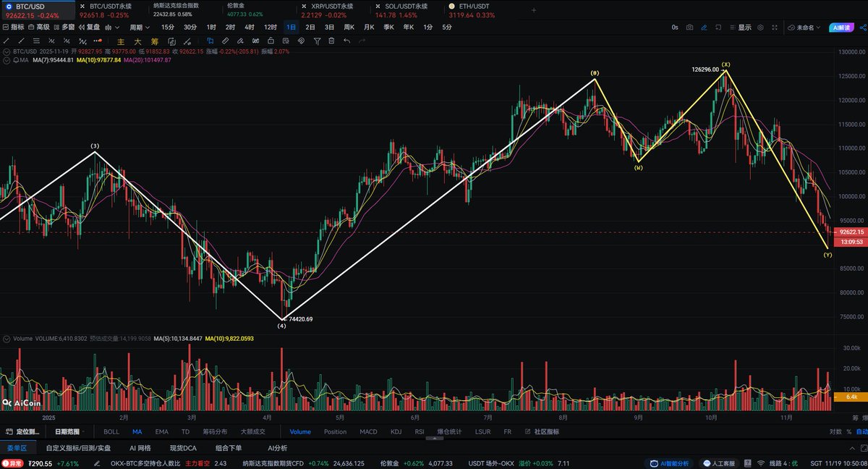Undo the last drawing action
Image resolution: width=868 pixels, height=469 pixels.
coord(347,41)
